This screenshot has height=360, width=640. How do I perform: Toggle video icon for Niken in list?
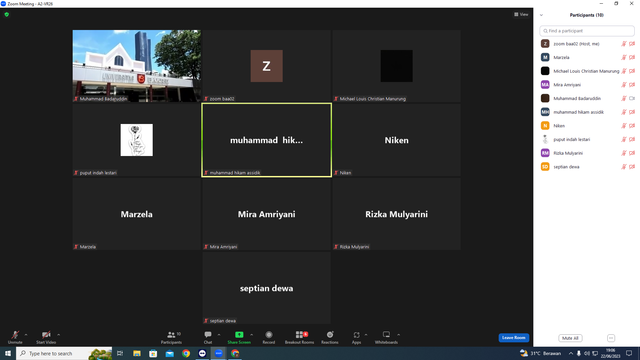click(632, 126)
